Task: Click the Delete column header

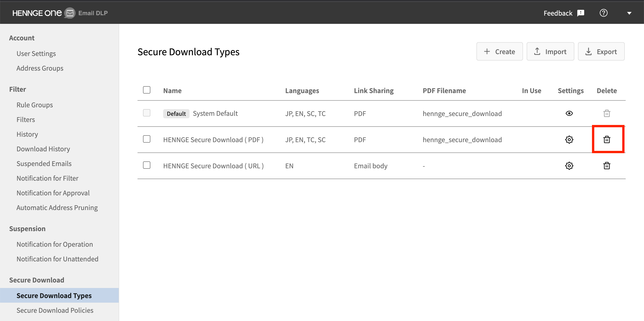Action: [607, 91]
